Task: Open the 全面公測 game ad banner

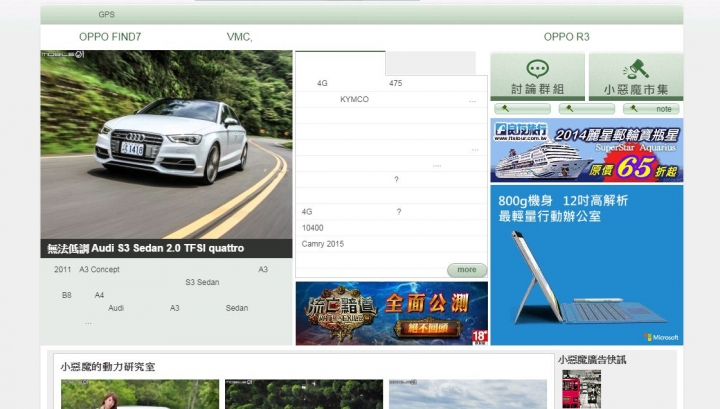Action: 392,313
